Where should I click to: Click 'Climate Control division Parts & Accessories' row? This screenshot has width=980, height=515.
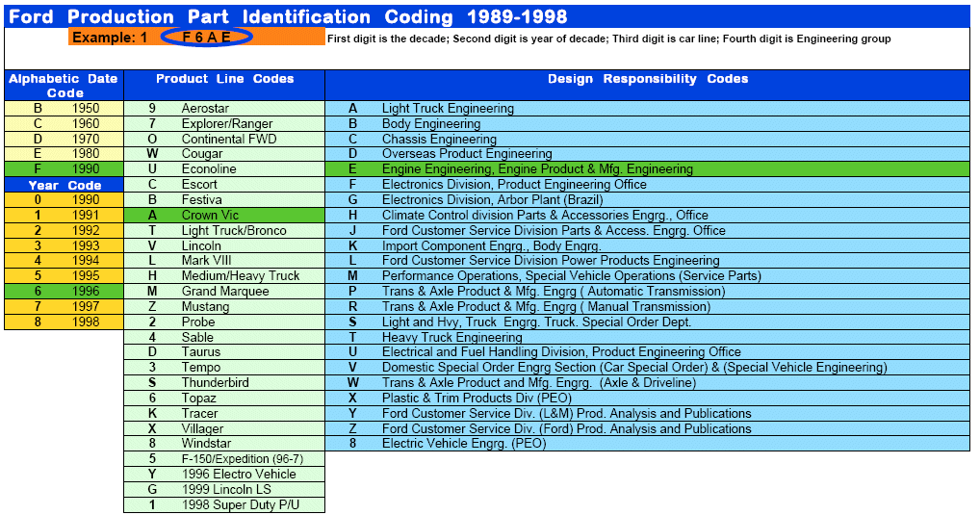(648, 215)
